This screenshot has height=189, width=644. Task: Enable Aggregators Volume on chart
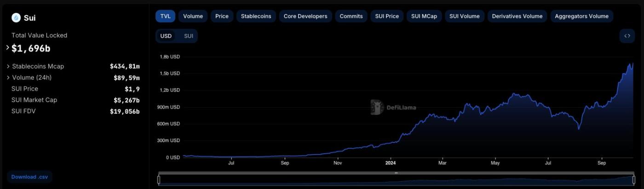coord(581,16)
